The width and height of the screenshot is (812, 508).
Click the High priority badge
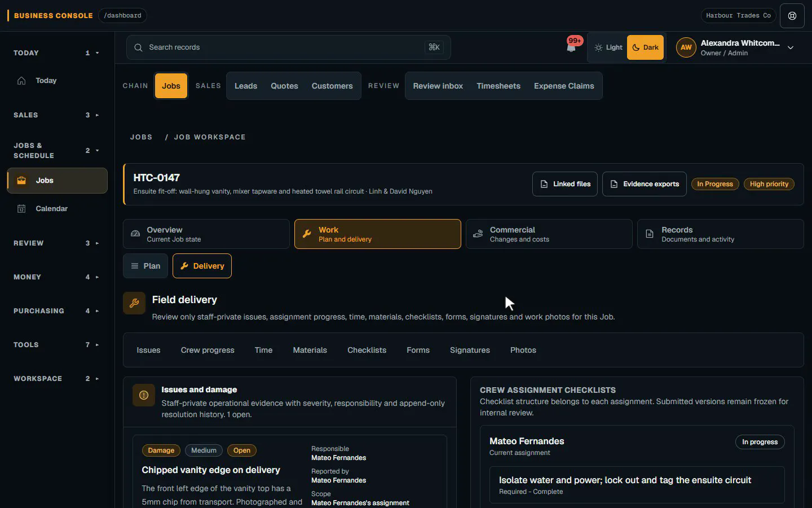pyautogui.click(x=769, y=184)
